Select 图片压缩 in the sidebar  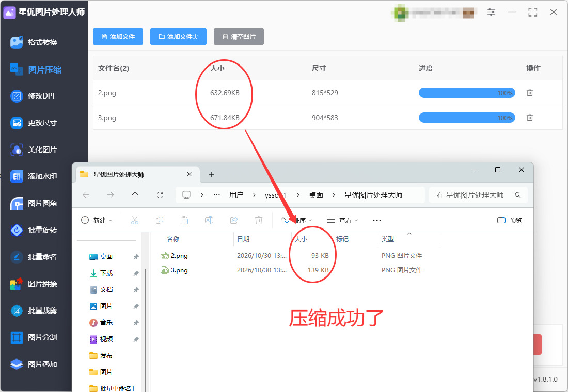click(36, 69)
